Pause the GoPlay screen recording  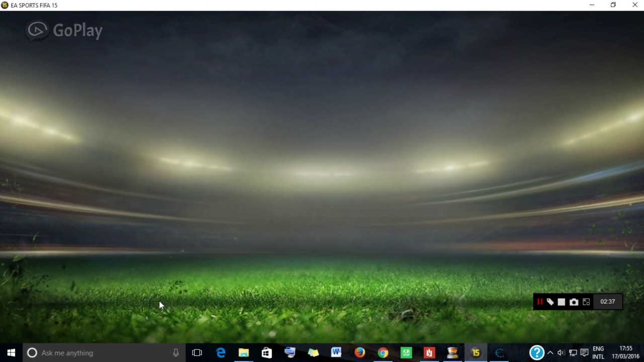(x=540, y=302)
